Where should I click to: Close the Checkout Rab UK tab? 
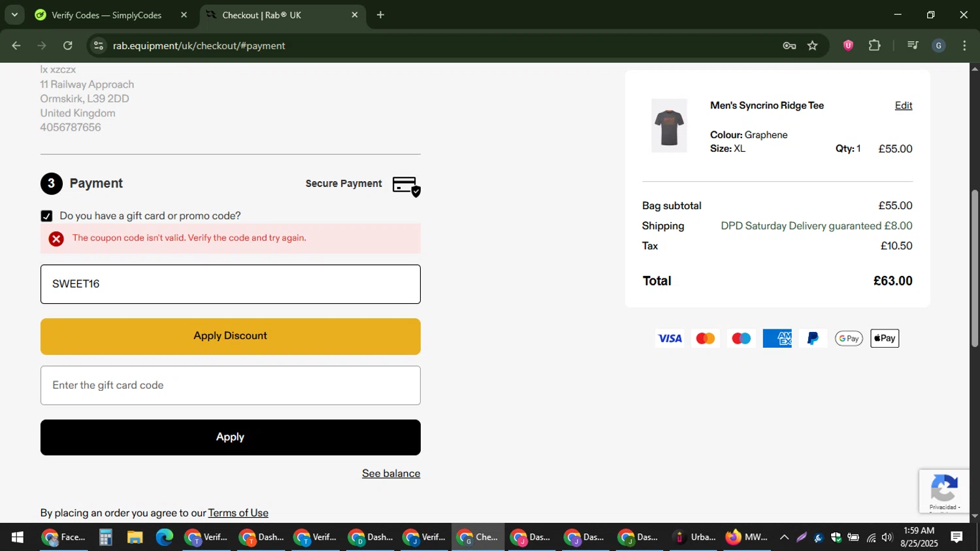pyautogui.click(x=355, y=15)
